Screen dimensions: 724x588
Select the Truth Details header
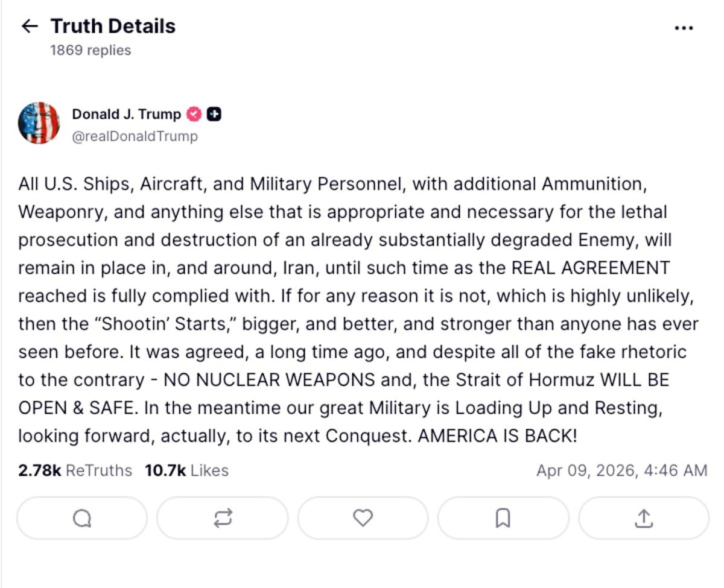112,25
